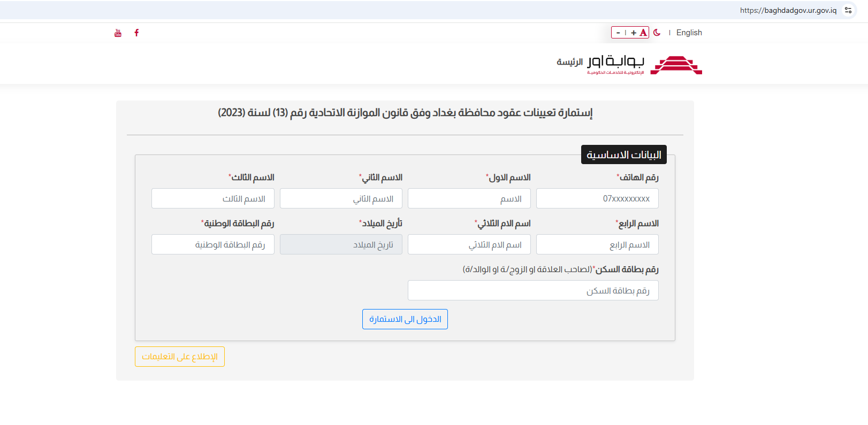Click the الاسم الثالث third name field

(x=212, y=198)
